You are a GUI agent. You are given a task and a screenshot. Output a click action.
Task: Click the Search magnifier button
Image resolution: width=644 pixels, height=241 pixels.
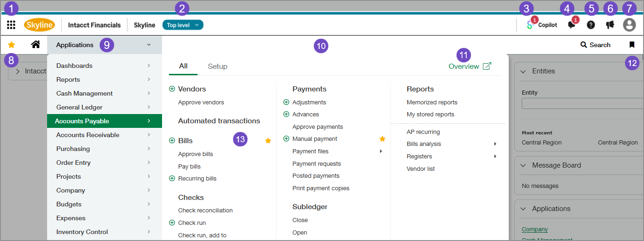click(x=596, y=45)
